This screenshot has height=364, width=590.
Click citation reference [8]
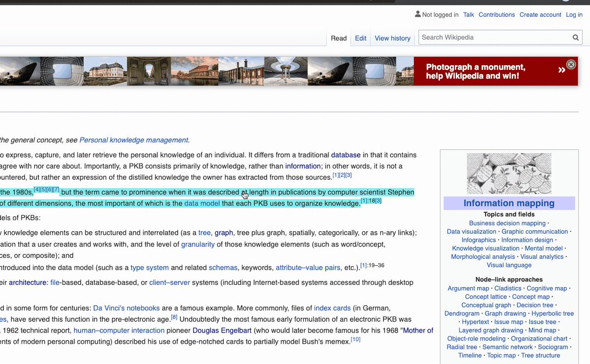[x=174, y=317]
